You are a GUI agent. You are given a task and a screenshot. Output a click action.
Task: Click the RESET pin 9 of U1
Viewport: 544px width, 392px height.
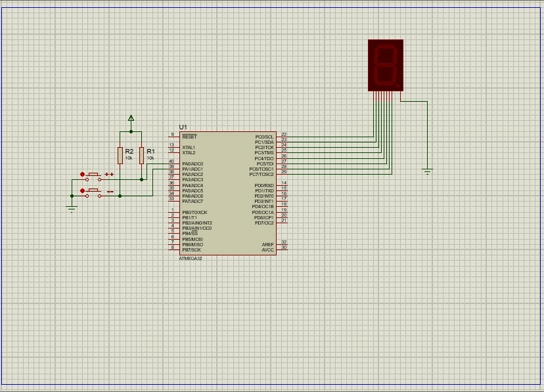pos(173,137)
